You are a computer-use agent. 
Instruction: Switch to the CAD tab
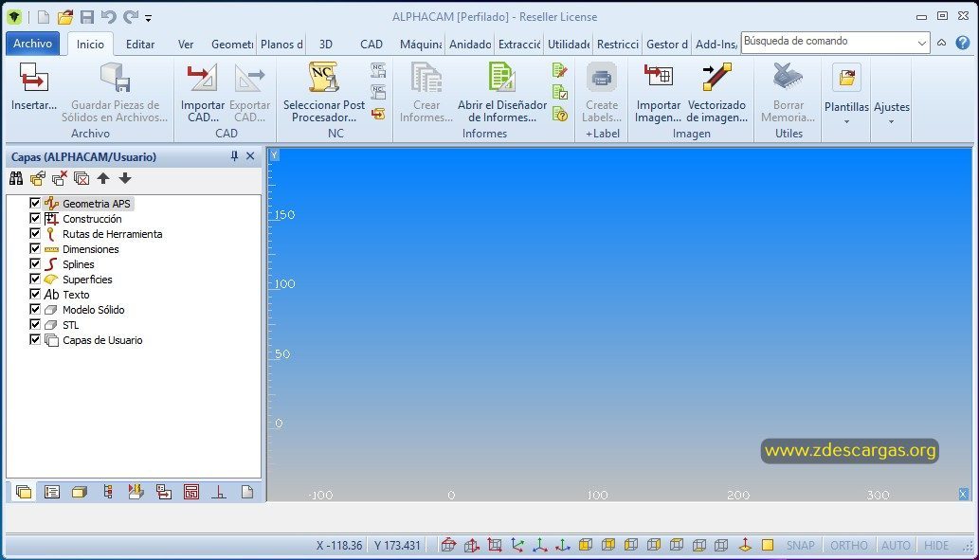coord(371,45)
